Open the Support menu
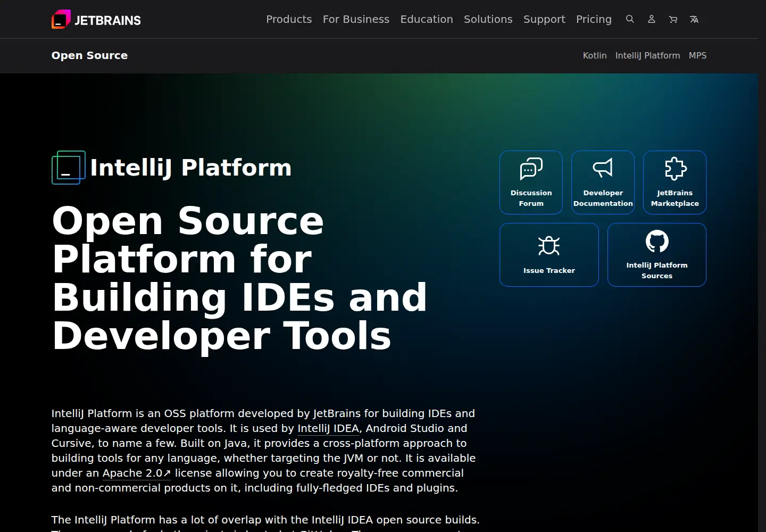The width and height of the screenshot is (766, 532). (544, 19)
